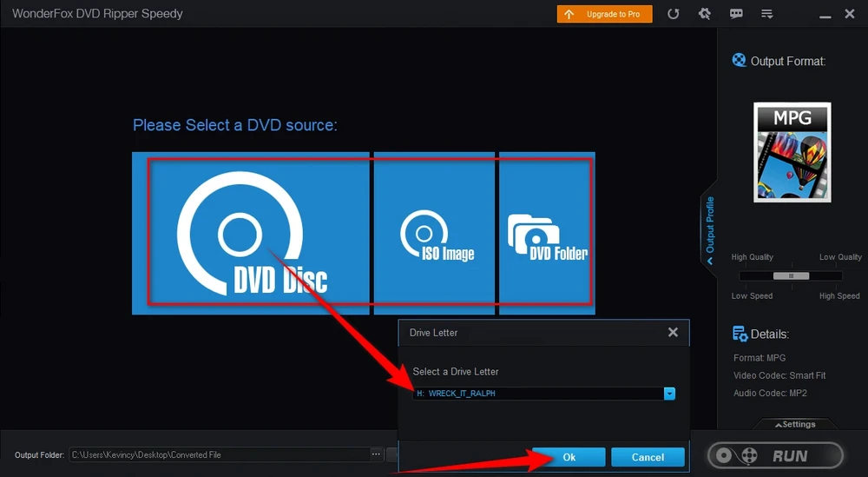Collapse the Output Profile side tab
This screenshot has width=868, height=477.
709,230
